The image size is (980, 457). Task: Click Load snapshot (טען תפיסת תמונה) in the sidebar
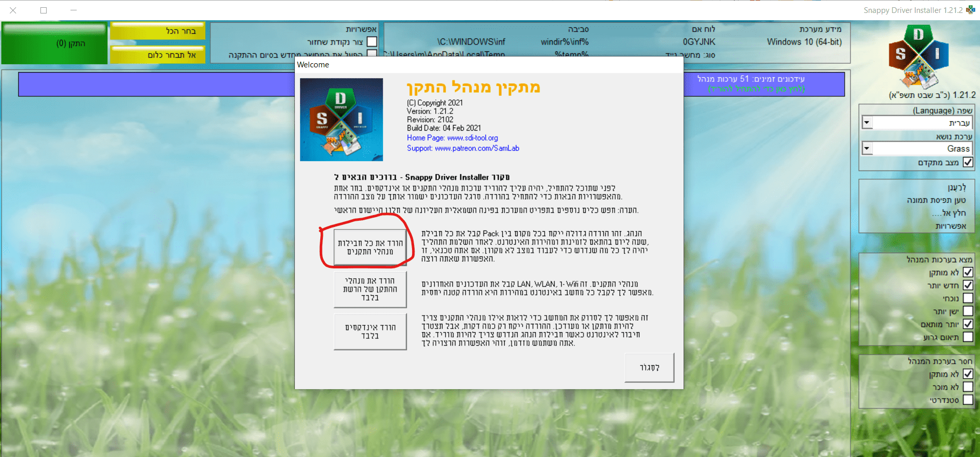[936, 200]
